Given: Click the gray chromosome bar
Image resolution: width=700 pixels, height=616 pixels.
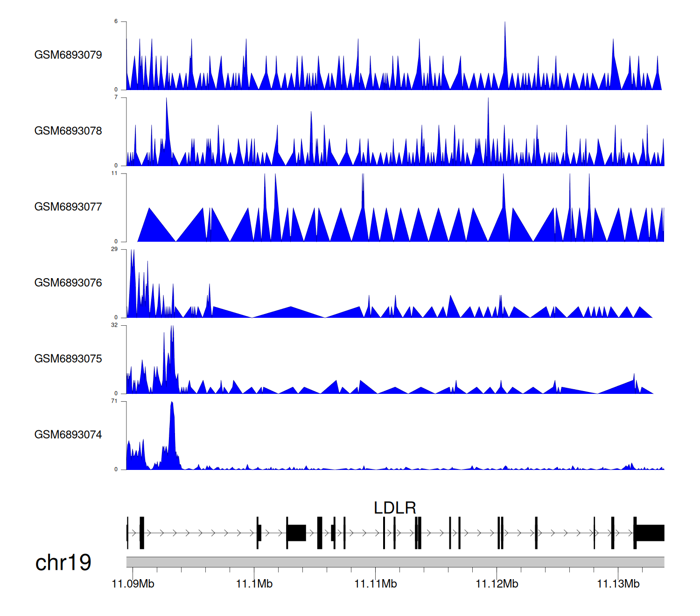Looking at the screenshot, I should click(395, 562).
